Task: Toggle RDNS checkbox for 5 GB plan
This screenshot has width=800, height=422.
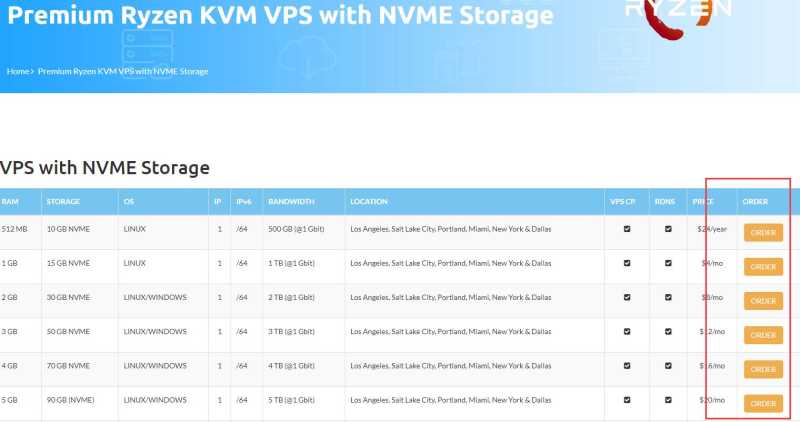Action: [668, 399]
